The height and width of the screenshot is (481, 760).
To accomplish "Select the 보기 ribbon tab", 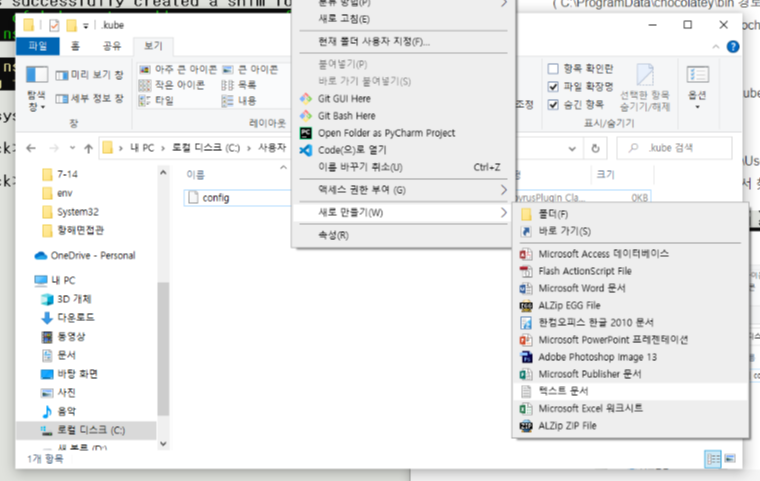I will pyautogui.click(x=153, y=46).
